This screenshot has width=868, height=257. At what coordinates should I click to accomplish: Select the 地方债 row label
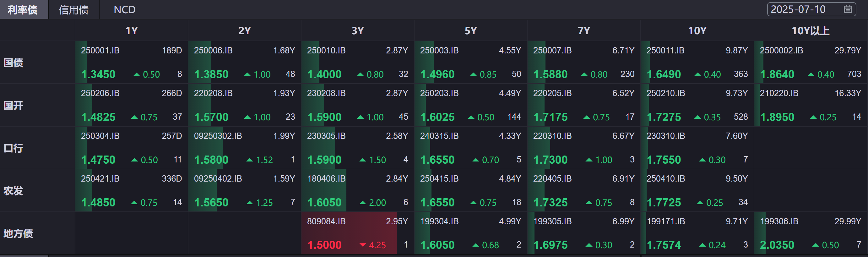point(18,233)
